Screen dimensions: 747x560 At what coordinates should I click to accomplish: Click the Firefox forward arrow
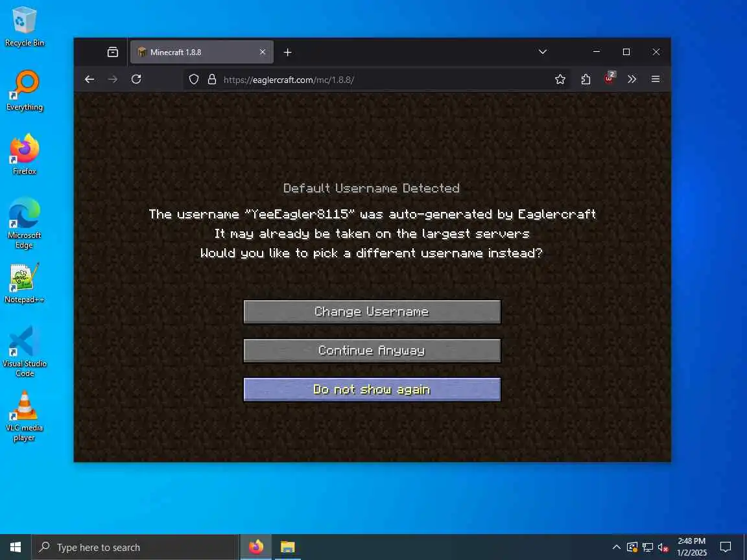(113, 80)
